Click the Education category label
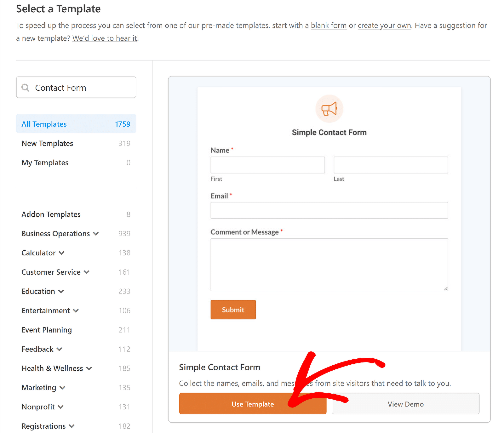Viewport: 504px width, 433px height. [x=38, y=291]
